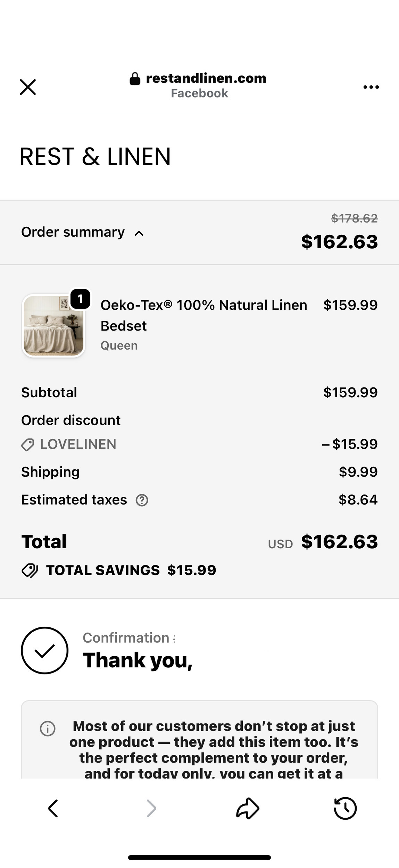This screenshot has height=868, width=399.
Task: Tap the item quantity badge
Action: [80, 299]
